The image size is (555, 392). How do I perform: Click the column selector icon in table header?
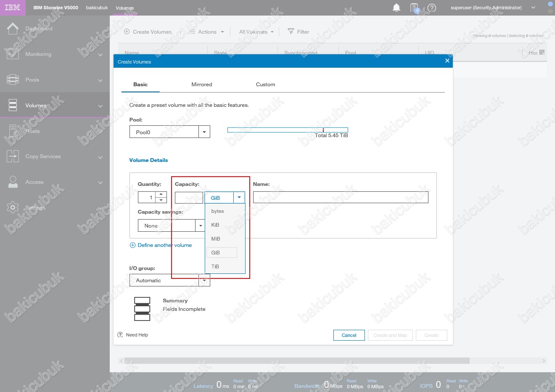click(x=542, y=53)
